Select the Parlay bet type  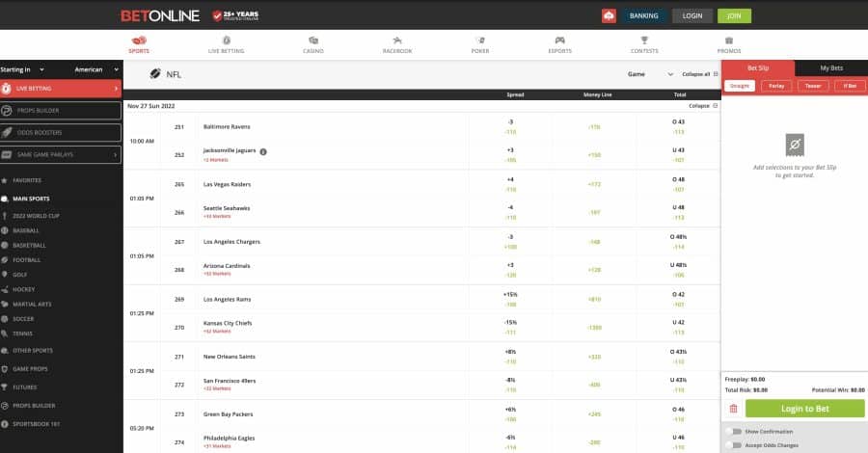[x=776, y=86]
